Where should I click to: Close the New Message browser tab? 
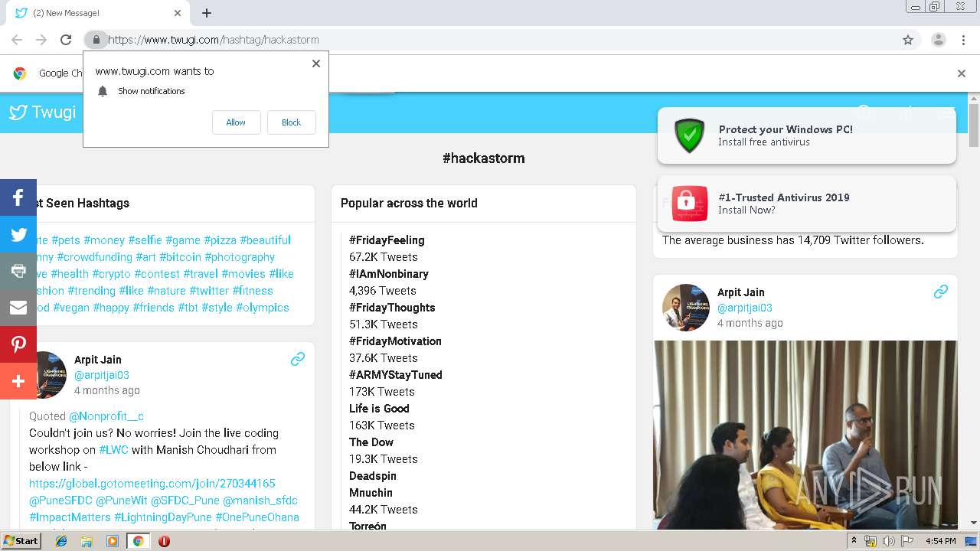click(178, 13)
